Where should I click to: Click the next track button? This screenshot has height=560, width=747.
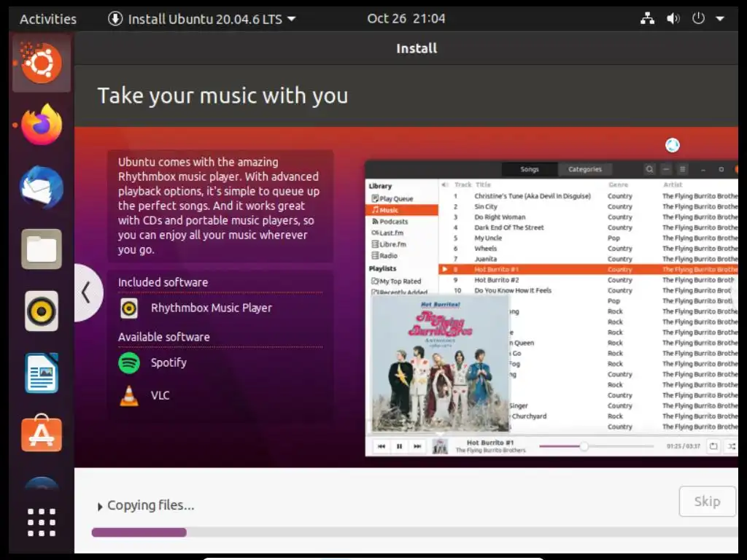coord(417,446)
